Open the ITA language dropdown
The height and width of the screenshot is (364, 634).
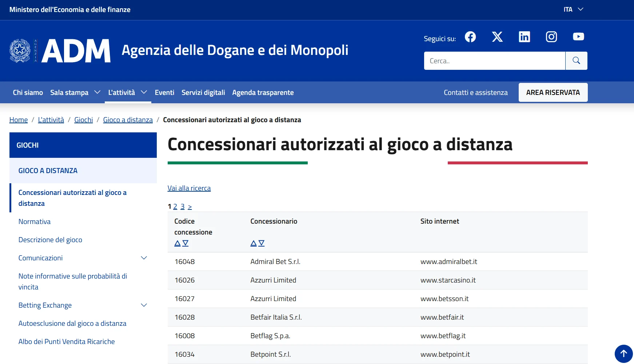[574, 9]
